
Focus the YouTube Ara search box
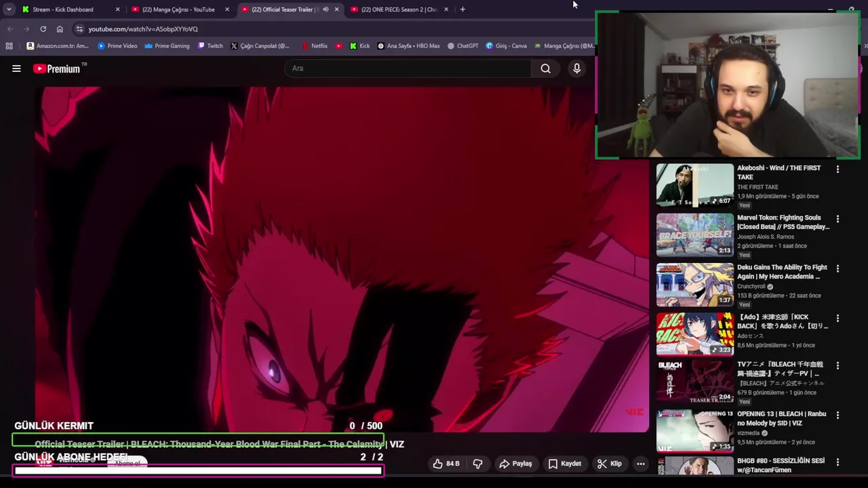(x=408, y=68)
